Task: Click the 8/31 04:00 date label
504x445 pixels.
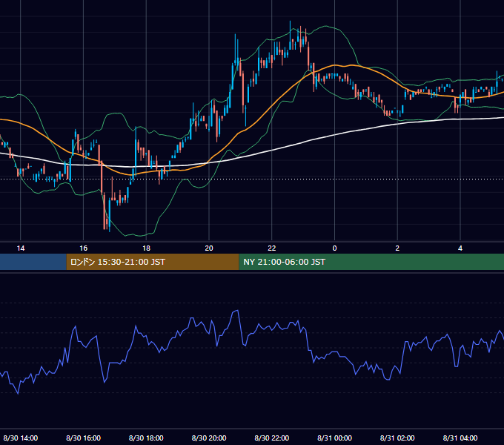Action: [460, 438]
